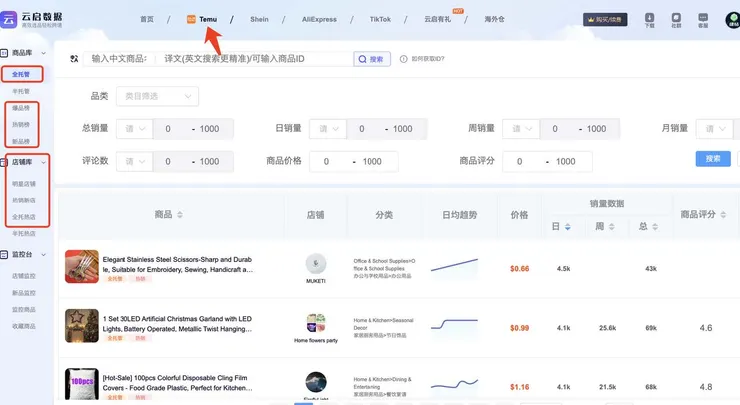Image resolution: width=740 pixels, height=405 pixels.
Task: Open 新品榜 in the sidebar
Action: coord(21,142)
